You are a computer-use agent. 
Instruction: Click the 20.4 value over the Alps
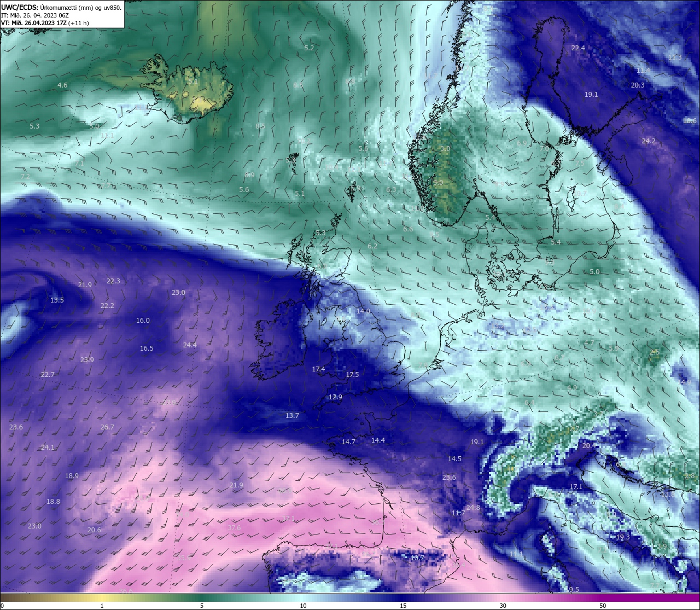(x=589, y=446)
